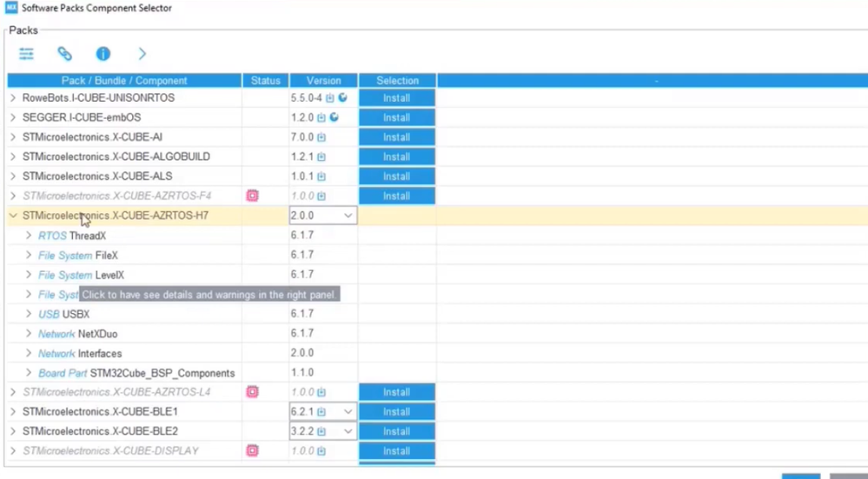Click the Status column header
The height and width of the screenshot is (479, 868).
pos(266,81)
